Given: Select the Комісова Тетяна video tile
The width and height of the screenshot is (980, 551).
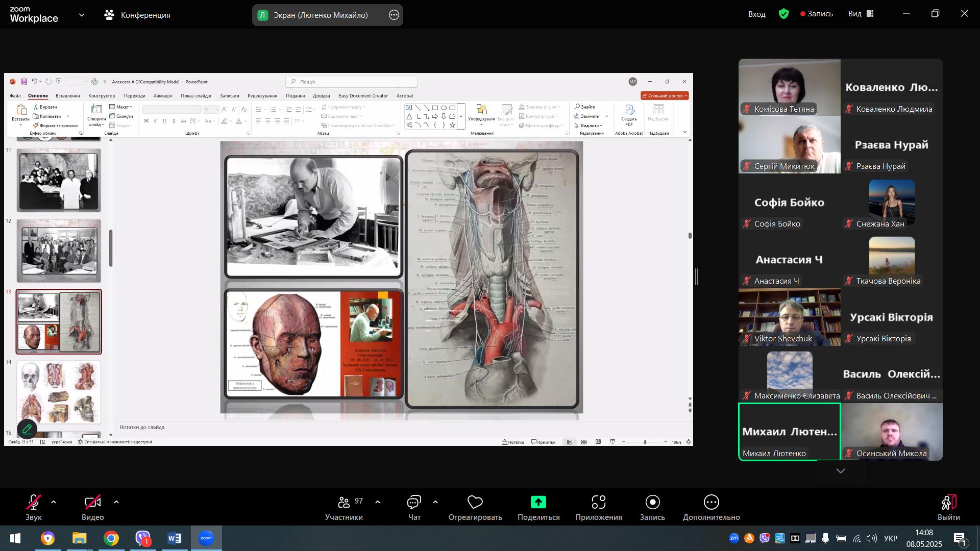Looking at the screenshot, I should pos(790,87).
